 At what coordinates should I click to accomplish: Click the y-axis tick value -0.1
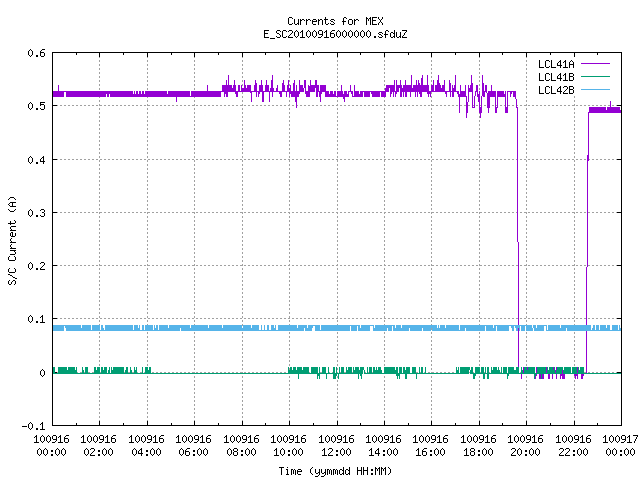tap(33, 426)
